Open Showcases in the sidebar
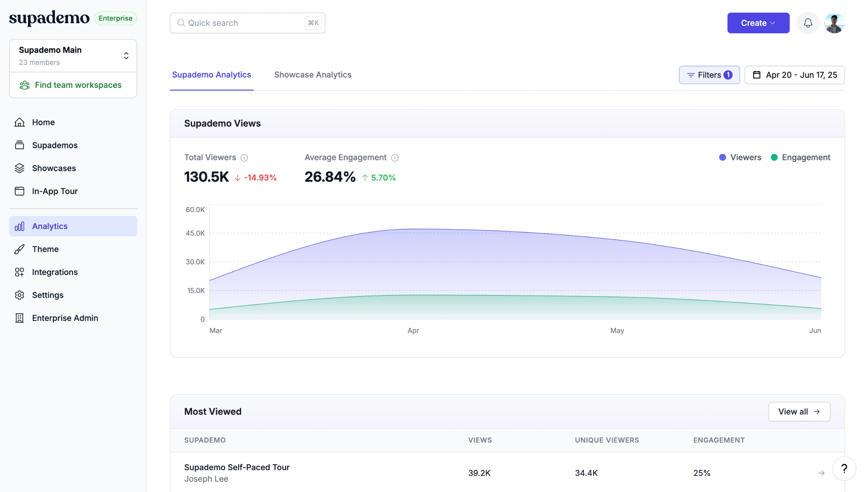Screen dimensions: 868x492 point(73,168)
